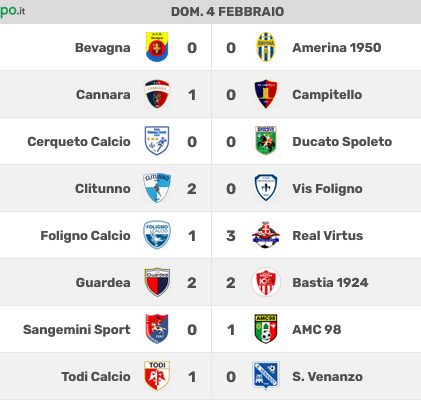Click the Real Virtus club logo
Screen dimensions: 421x409
point(266,235)
